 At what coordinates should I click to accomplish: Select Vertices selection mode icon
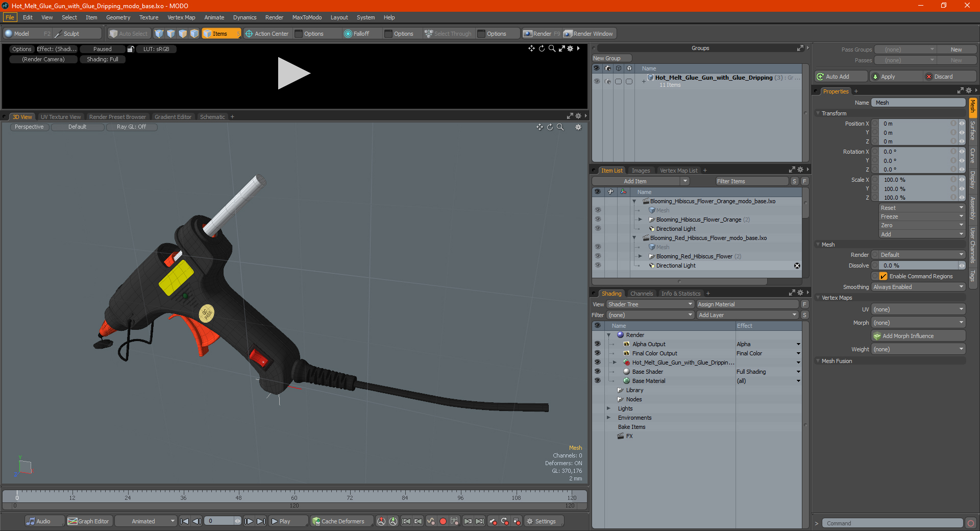tap(159, 34)
